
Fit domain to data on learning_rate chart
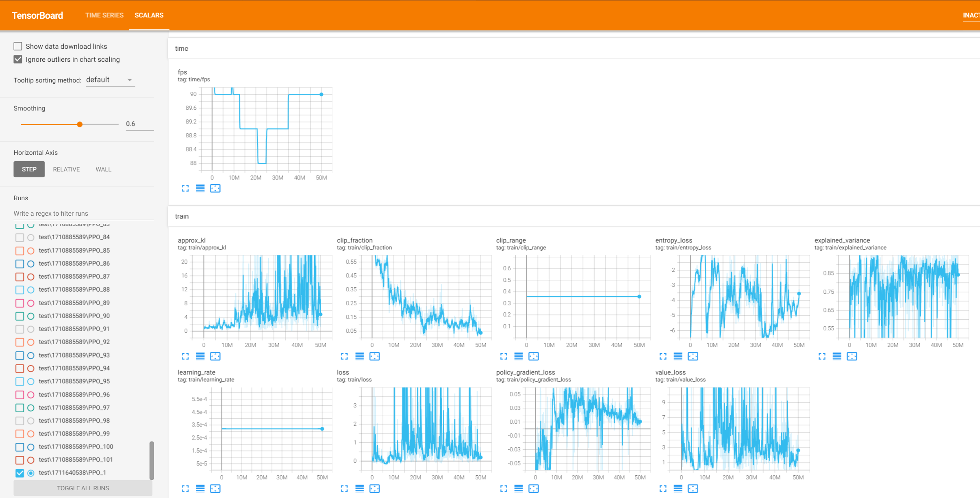click(215, 489)
